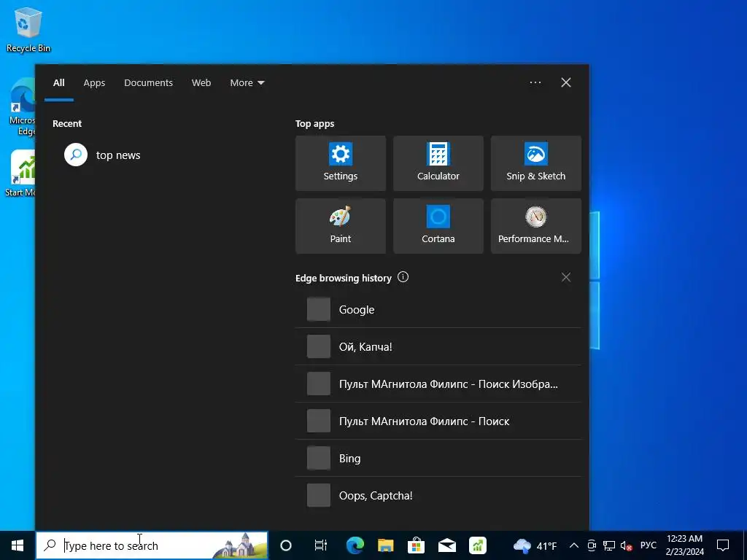This screenshot has height=560, width=747.
Task: Click the Meet Now tray icon
Action: coord(592,545)
